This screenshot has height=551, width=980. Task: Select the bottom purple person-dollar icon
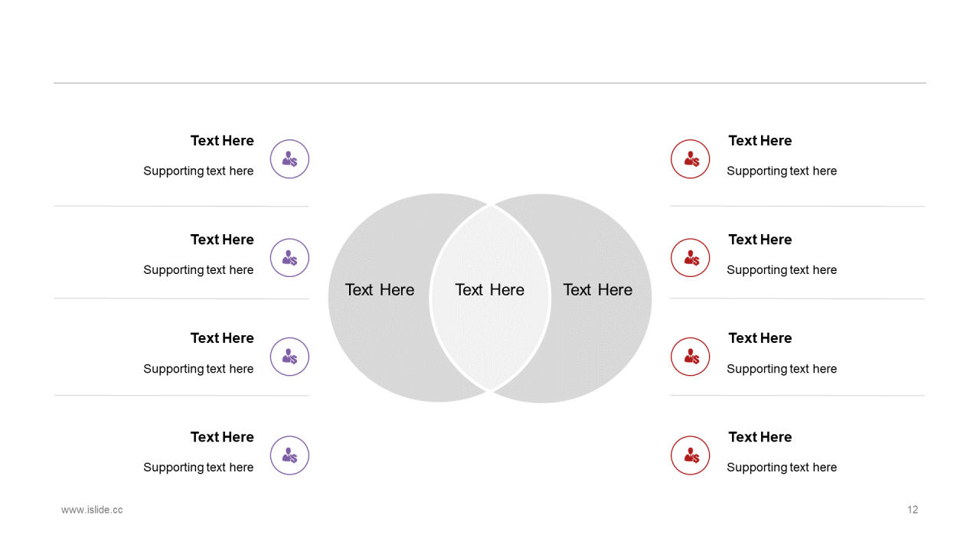pyautogui.click(x=289, y=455)
